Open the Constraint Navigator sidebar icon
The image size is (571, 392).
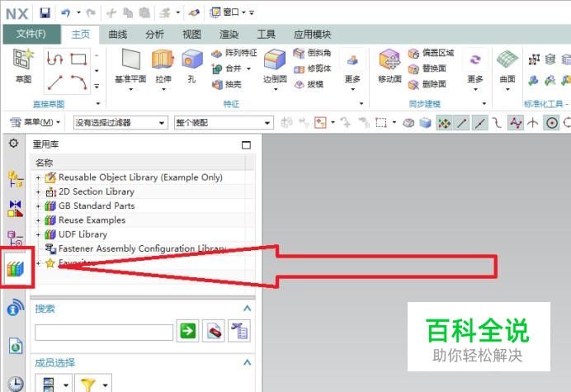16,209
